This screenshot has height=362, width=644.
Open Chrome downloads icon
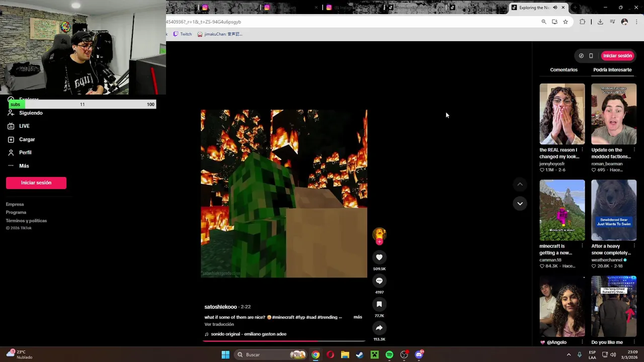(x=600, y=22)
